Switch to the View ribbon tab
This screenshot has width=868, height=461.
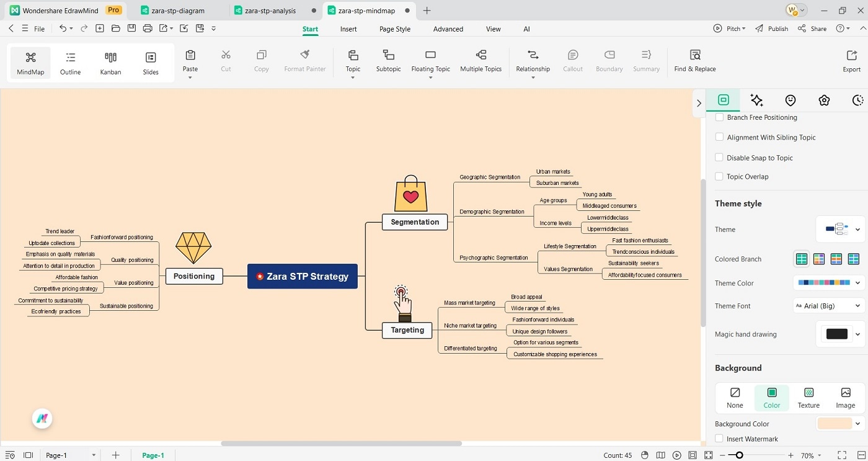[494, 29]
